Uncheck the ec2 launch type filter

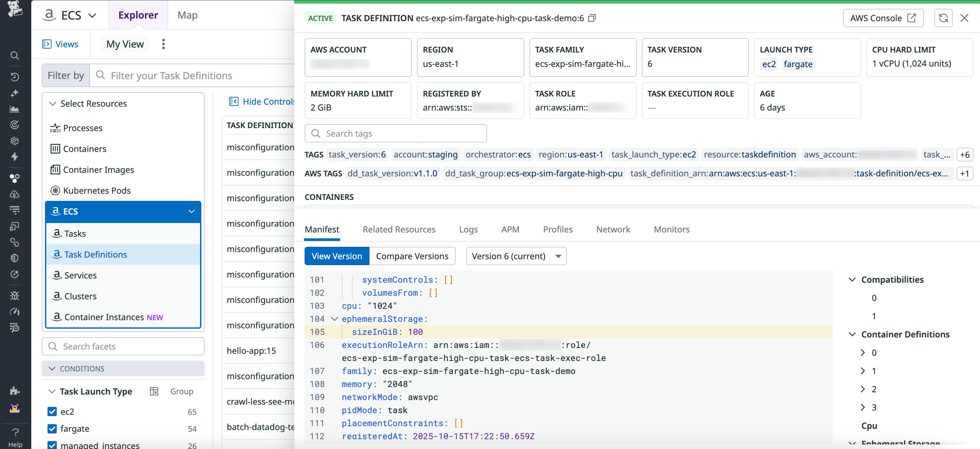tap(52, 412)
